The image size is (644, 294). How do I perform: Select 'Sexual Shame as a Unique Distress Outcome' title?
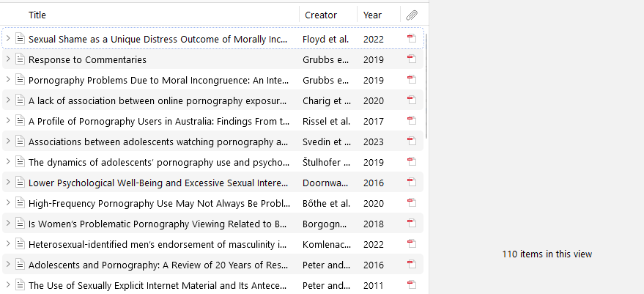coord(158,39)
